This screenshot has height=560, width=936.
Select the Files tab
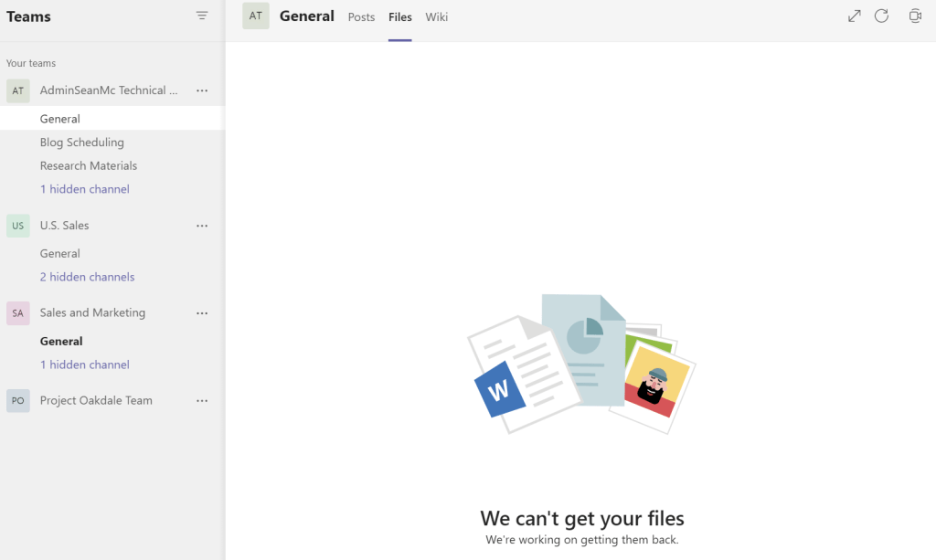pos(399,17)
